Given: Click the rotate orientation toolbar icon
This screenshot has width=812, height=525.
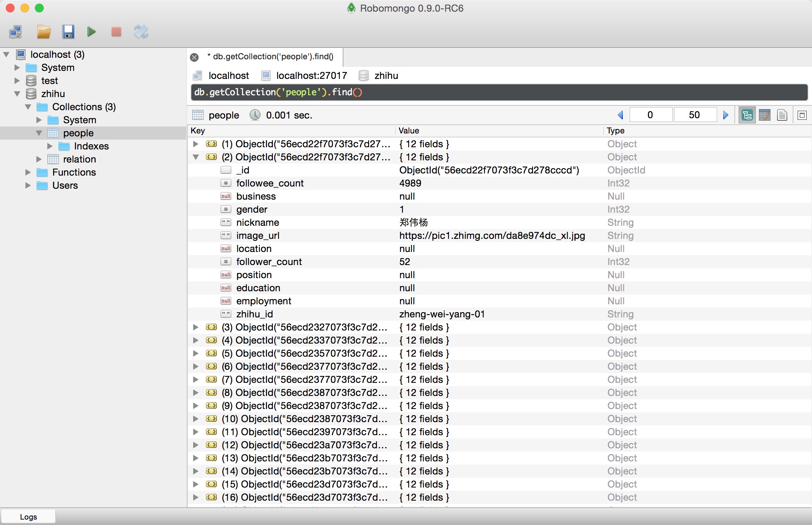Looking at the screenshot, I should click(141, 32).
